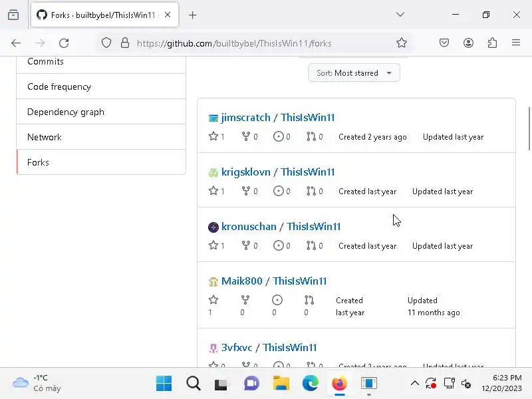
Task: Open the Firefox application hamburger menu
Action: point(516,43)
